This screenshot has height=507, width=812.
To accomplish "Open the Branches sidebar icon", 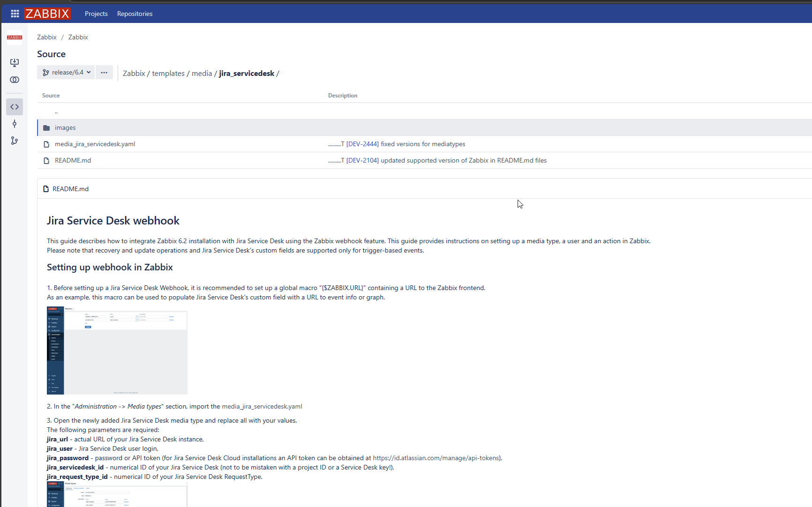I will 15,141.
